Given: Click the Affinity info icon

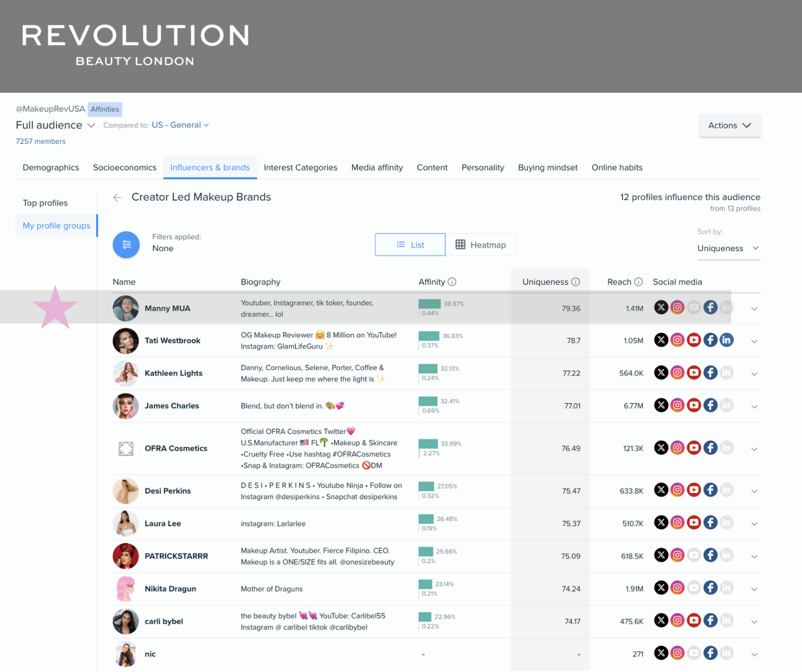Looking at the screenshot, I should coord(452,282).
